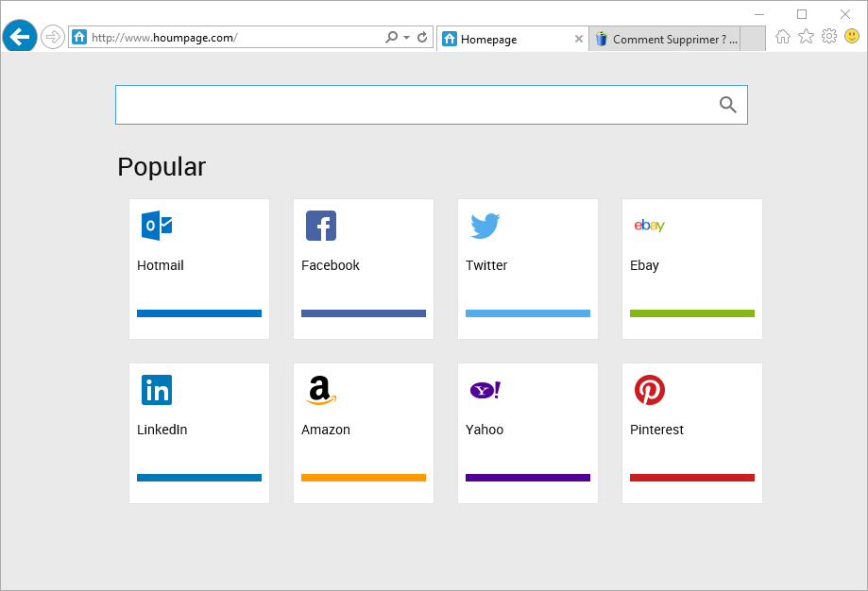Maximize the browser window
This screenshot has height=591, width=868.
[x=802, y=14]
